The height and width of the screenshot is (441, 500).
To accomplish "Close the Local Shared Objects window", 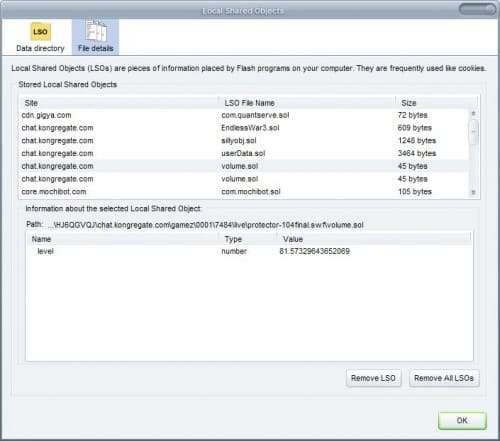I will (477, 9).
